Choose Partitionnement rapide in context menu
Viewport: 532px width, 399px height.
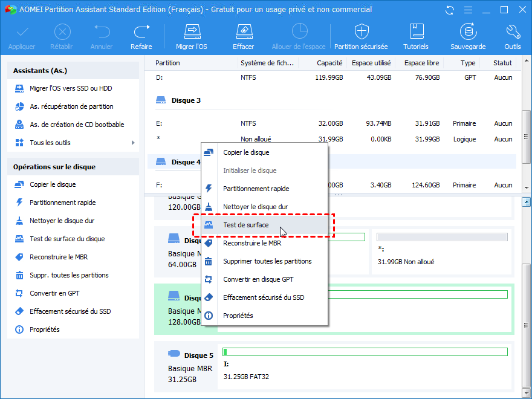coord(265,189)
